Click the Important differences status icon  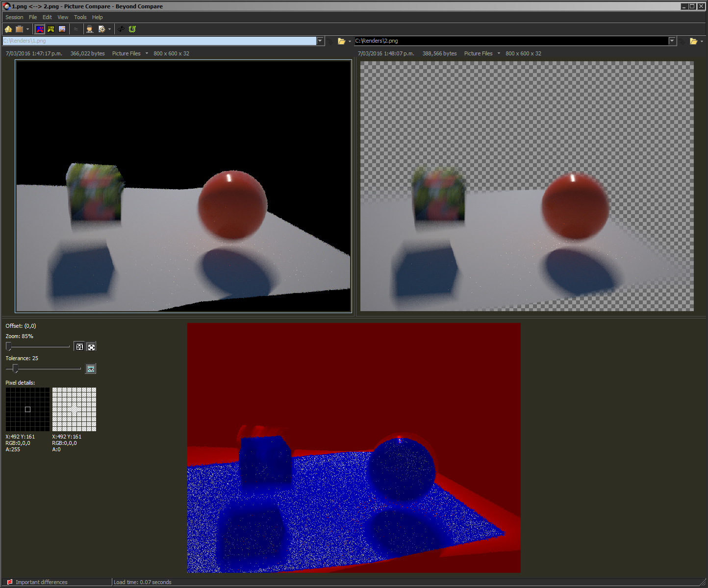9,582
